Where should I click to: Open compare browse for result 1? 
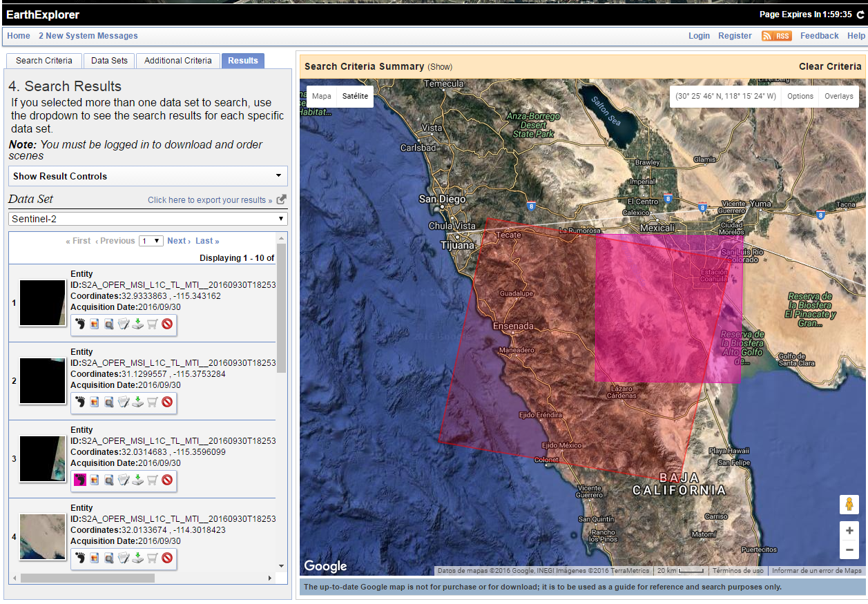(x=109, y=324)
